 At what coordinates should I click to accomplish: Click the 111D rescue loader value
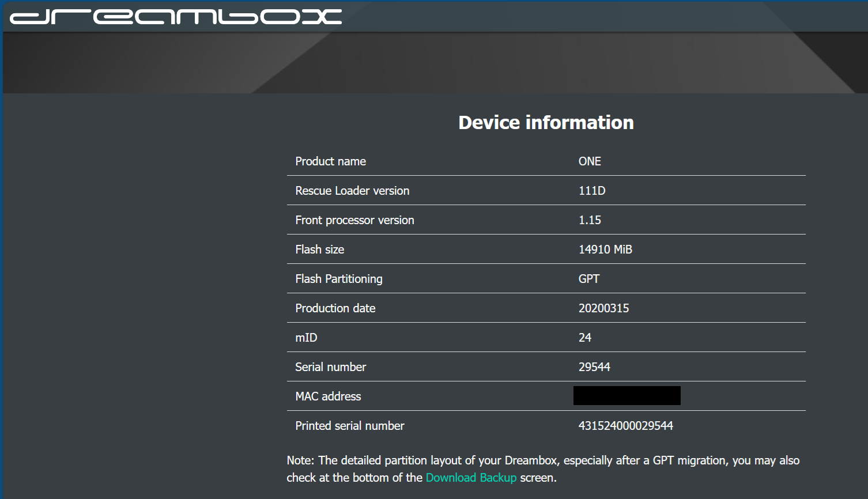[x=592, y=191]
